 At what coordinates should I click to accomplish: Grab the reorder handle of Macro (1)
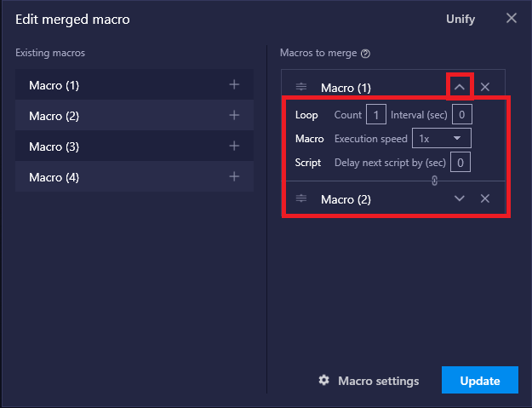pyautogui.click(x=301, y=87)
